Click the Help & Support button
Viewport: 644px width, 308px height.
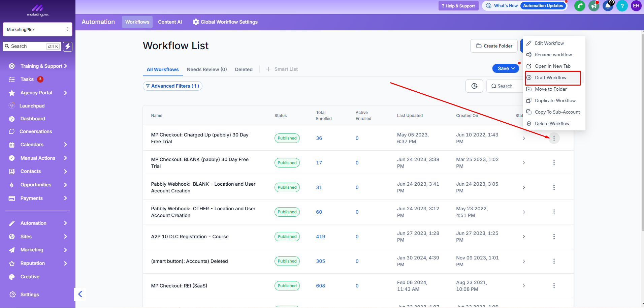(x=458, y=6)
